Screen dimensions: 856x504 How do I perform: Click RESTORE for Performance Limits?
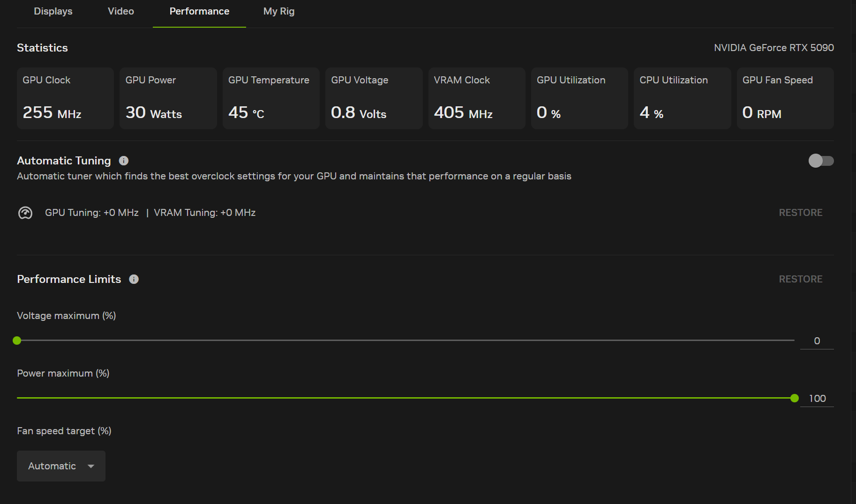801,279
